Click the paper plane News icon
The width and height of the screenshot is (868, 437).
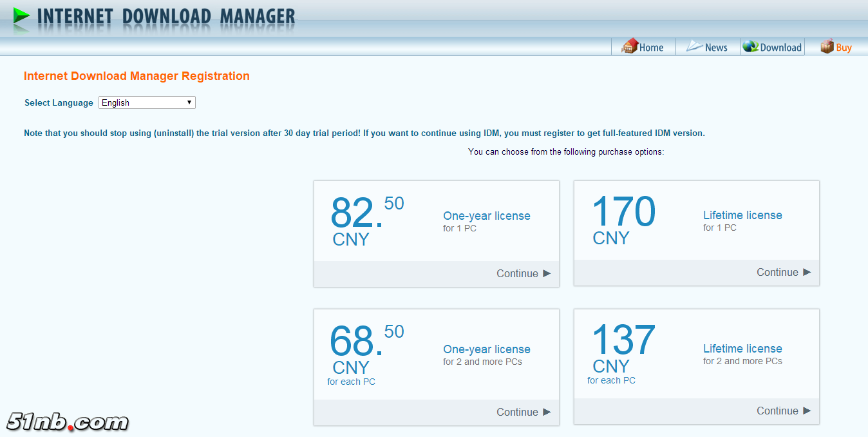694,46
